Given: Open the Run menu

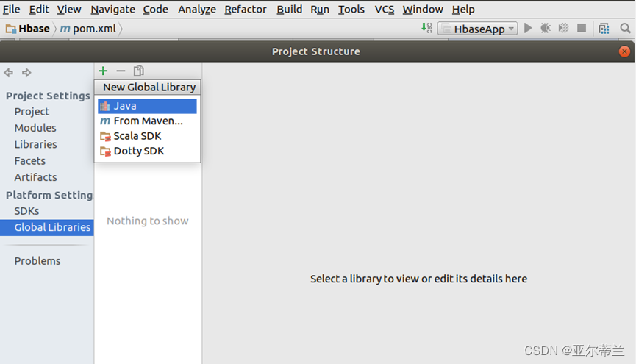Looking at the screenshot, I should pos(320,10).
